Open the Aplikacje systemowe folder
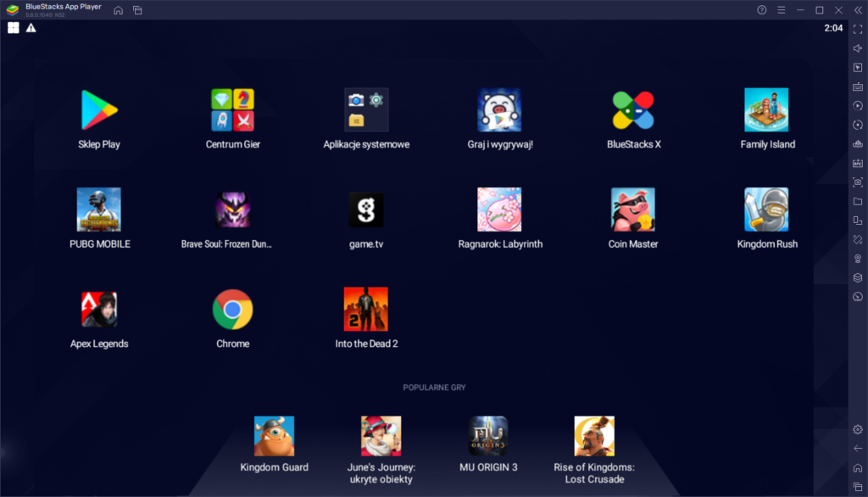The width and height of the screenshot is (868, 497). click(x=366, y=110)
